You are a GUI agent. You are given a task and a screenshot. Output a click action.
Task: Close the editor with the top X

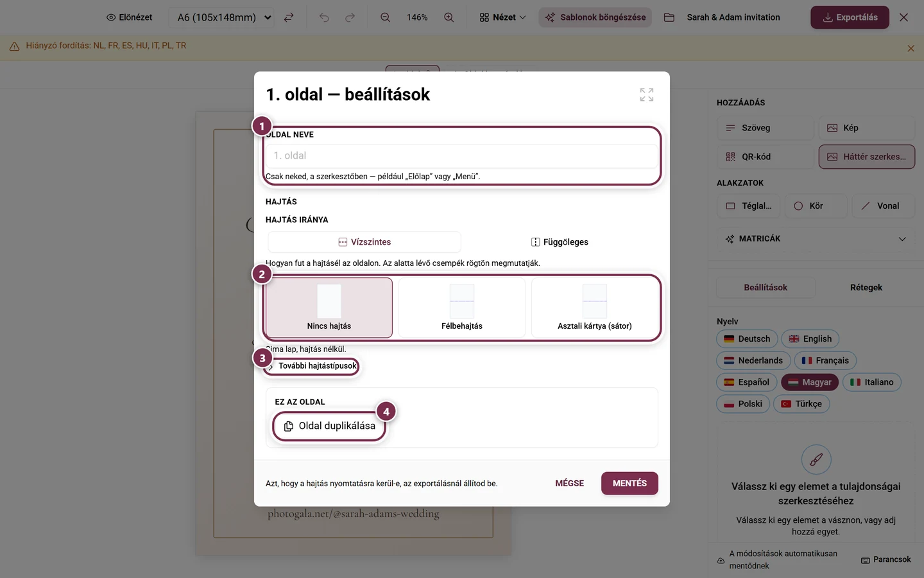point(903,17)
